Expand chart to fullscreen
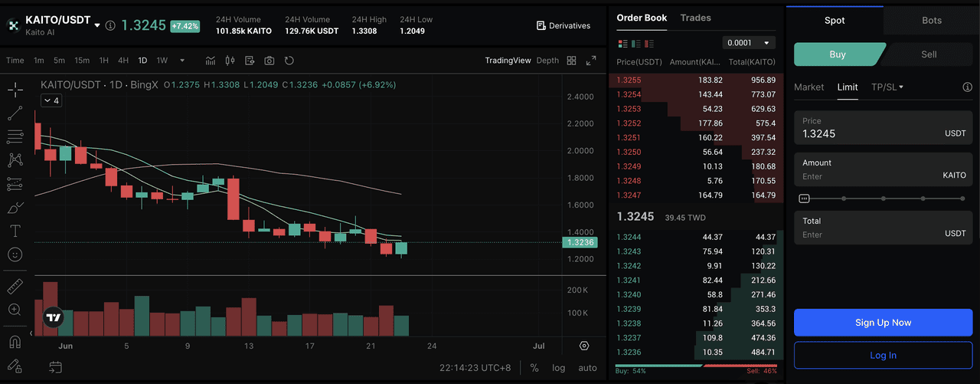 click(x=591, y=61)
